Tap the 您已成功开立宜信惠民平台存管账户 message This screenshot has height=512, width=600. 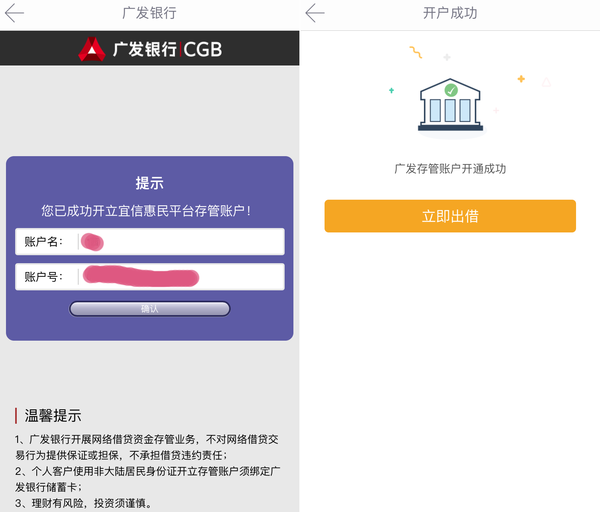(146, 210)
